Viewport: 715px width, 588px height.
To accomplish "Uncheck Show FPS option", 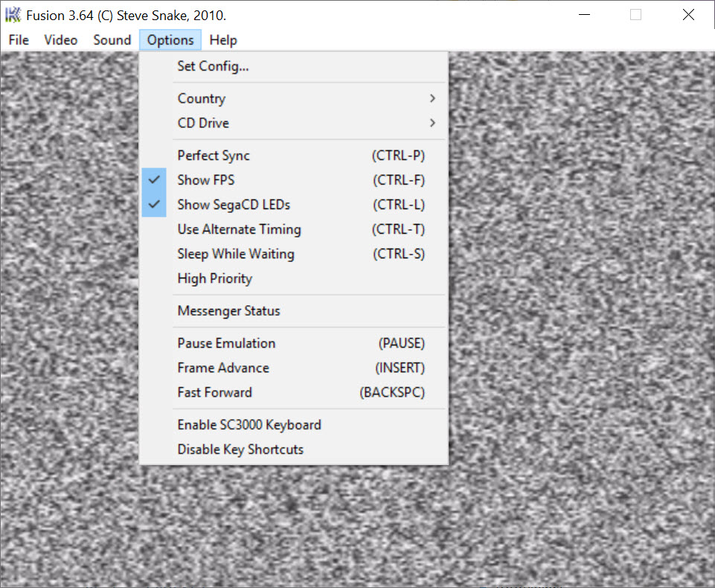I will (x=294, y=180).
